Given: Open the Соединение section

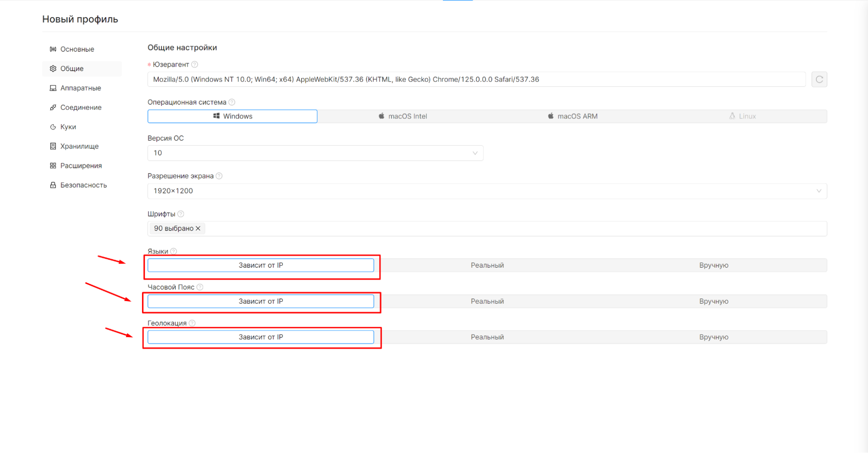Looking at the screenshot, I should tap(82, 108).
